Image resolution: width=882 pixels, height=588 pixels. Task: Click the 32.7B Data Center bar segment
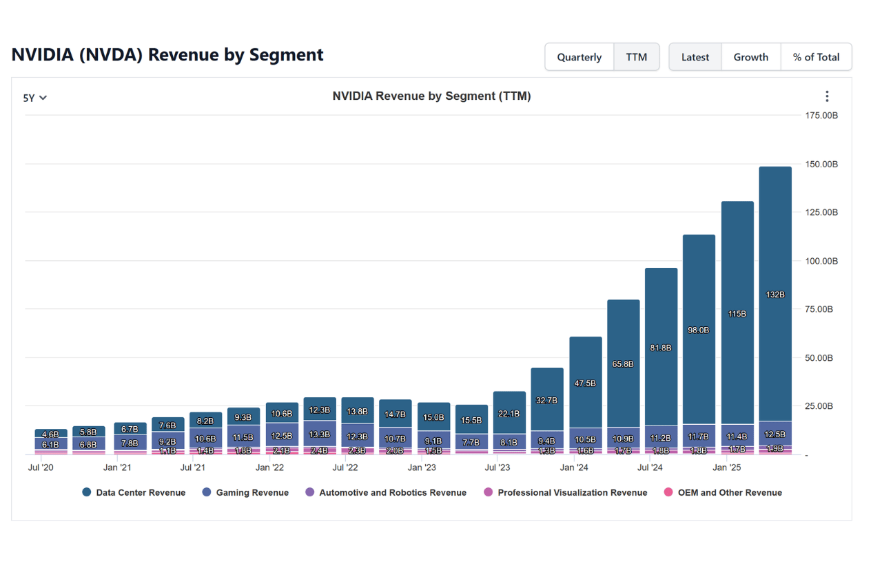point(547,400)
